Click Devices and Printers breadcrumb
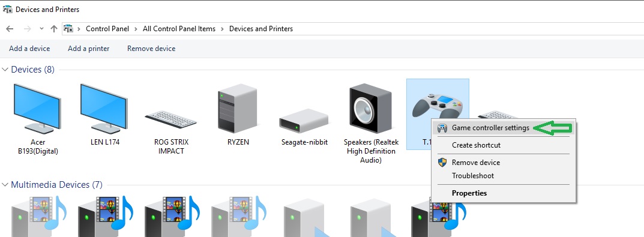 [x=261, y=29]
